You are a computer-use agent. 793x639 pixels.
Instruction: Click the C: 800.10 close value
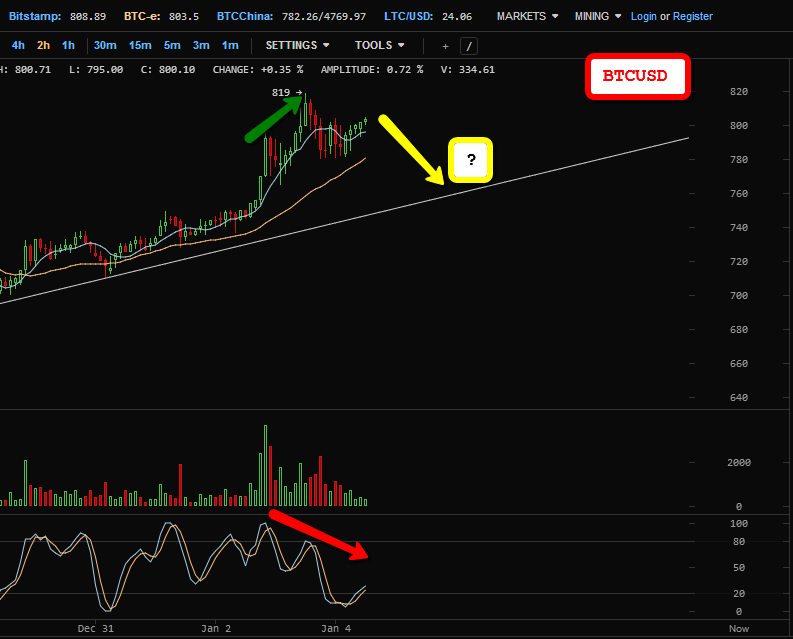click(x=168, y=70)
